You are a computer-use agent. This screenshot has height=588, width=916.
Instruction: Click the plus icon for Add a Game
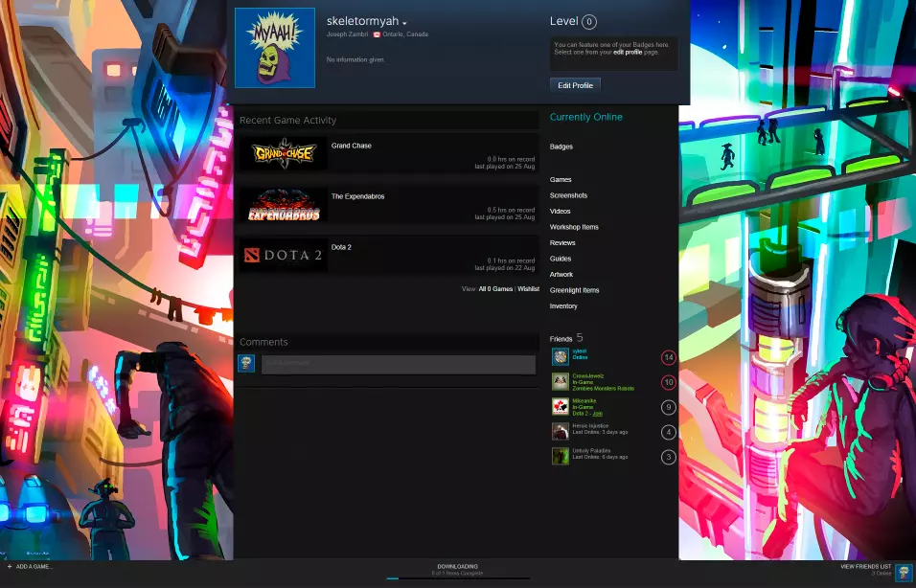[10, 566]
